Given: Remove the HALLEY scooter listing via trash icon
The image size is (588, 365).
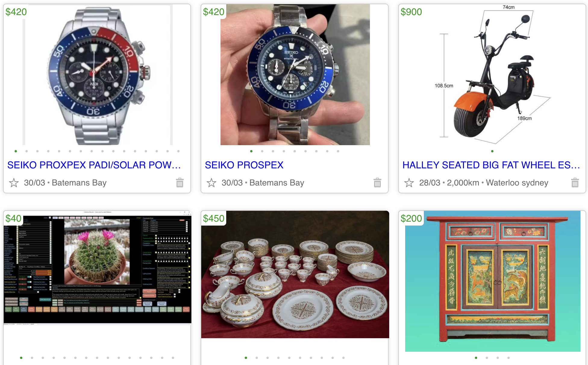Looking at the screenshot, I should click(x=575, y=183).
